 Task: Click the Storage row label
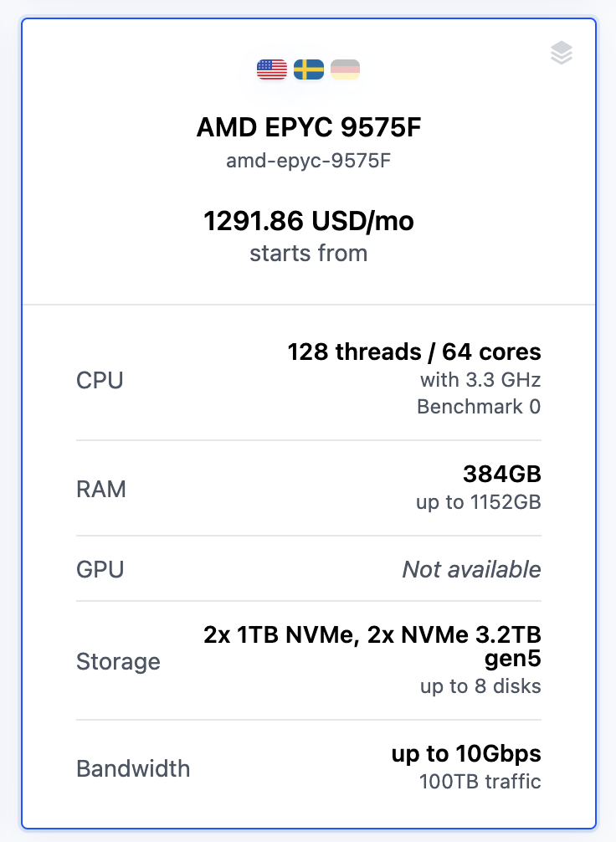[x=118, y=661]
